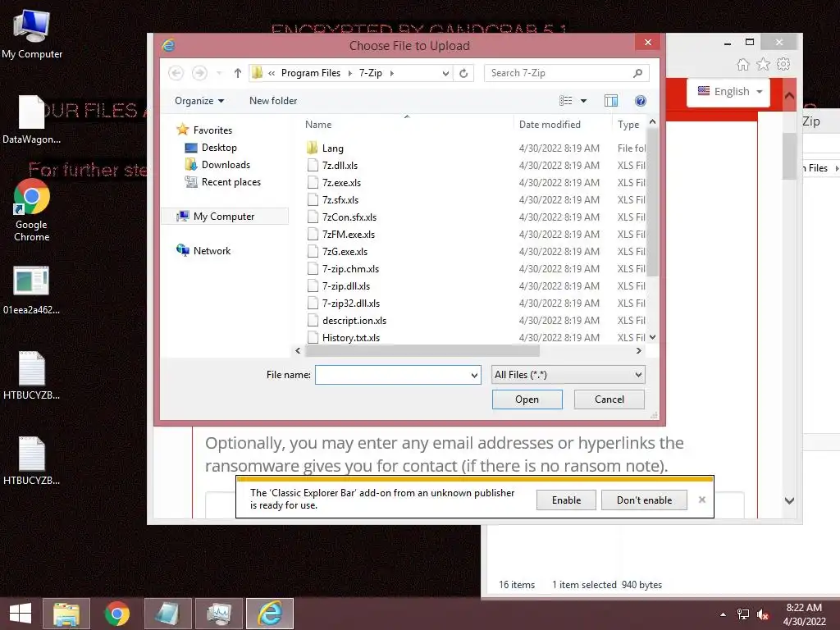Open the All Files type filter
This screenshot has width=840, height=630.
pyautogui.click(x=568, y=375)
